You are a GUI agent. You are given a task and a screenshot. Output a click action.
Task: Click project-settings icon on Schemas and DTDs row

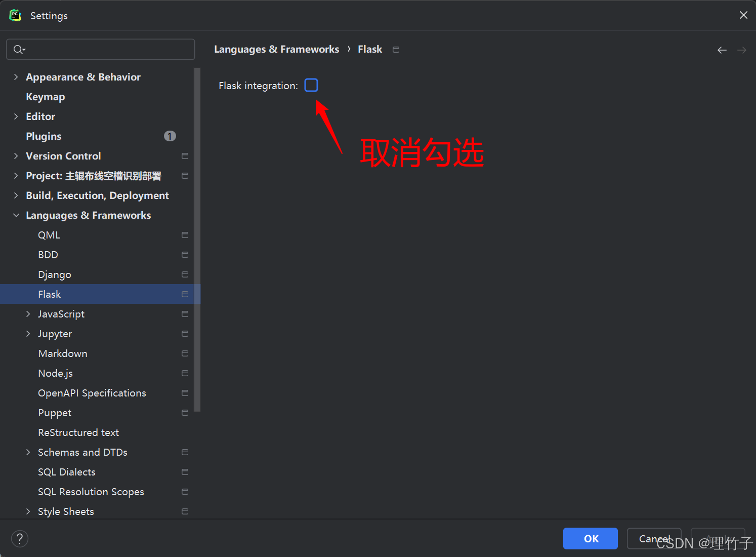tap(185, 452)
